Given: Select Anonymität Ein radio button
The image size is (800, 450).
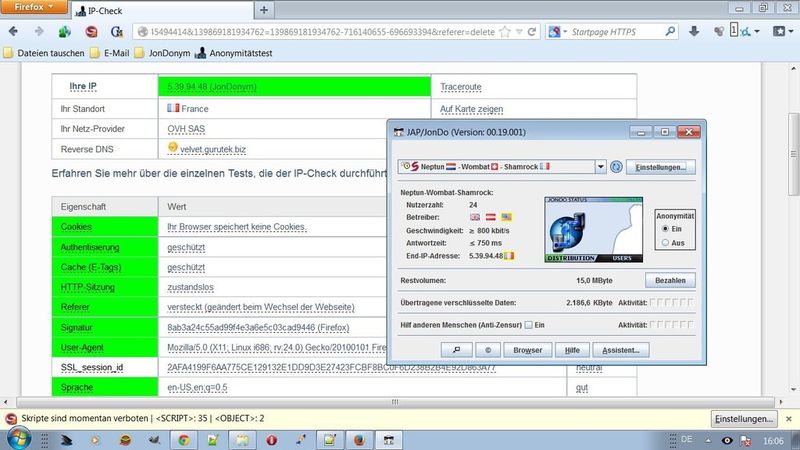Looking at the screenshot, I should pyautogui.click(x=665, y=229).
